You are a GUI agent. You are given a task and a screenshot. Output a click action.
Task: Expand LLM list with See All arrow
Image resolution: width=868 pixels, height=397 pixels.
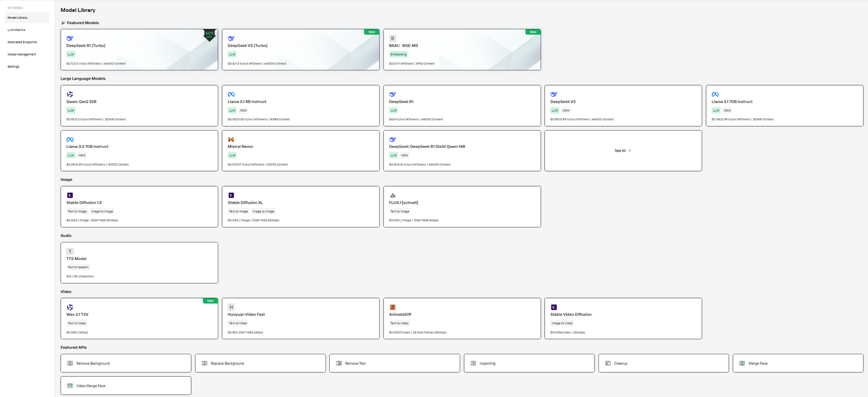pyautogui.click(x=630, y=150)
